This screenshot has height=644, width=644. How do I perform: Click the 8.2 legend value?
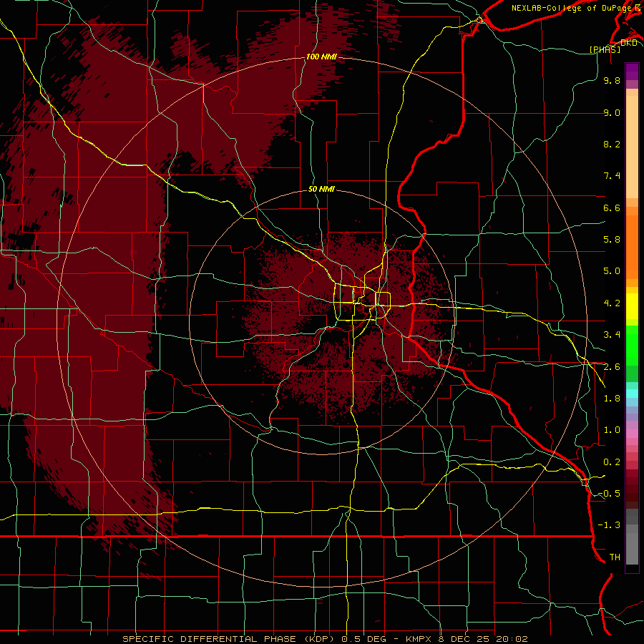click(x=612, y=144)
